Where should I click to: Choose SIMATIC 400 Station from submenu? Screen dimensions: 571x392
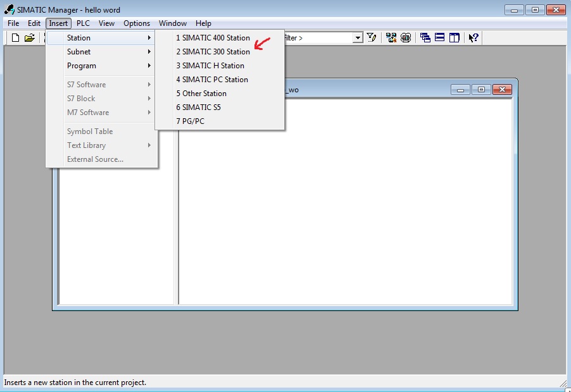coord(213,38)
